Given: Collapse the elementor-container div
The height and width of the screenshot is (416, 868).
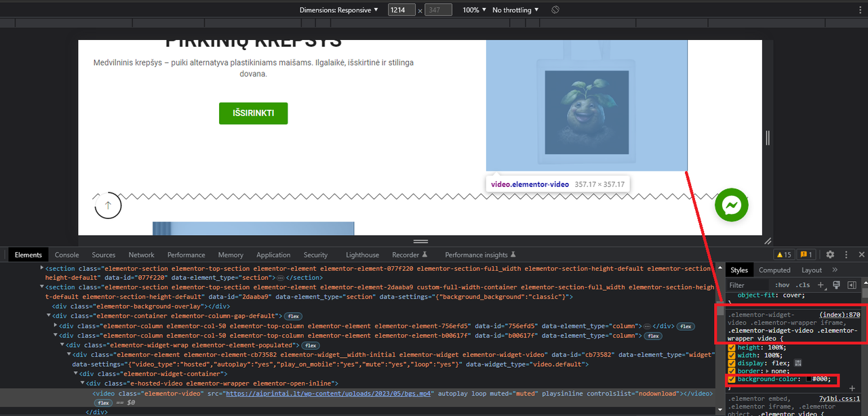Looking at the screenshot, I should 49,316.
